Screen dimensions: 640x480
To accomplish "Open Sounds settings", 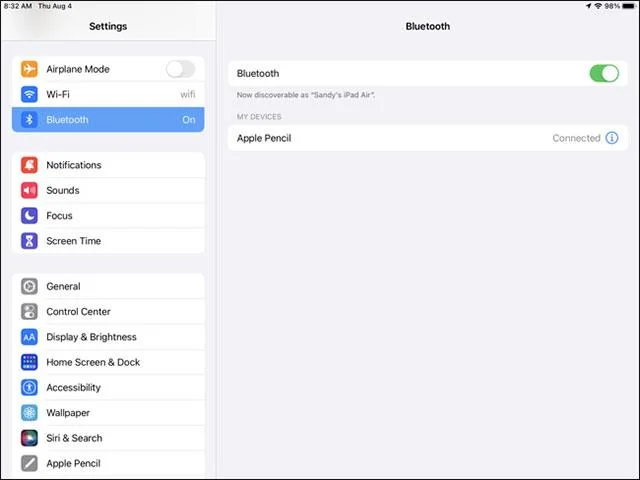I will [108, 190].
